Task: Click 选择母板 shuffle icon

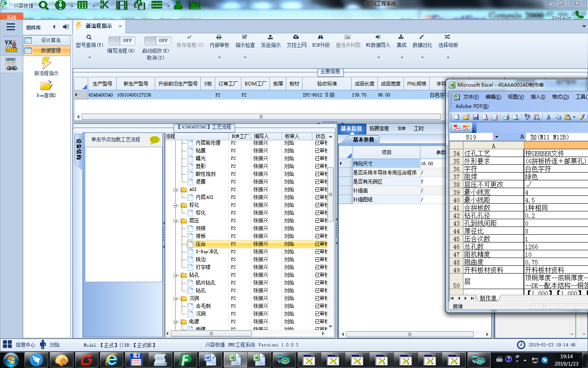Action: pyautogui.click(x=448, y=37)
